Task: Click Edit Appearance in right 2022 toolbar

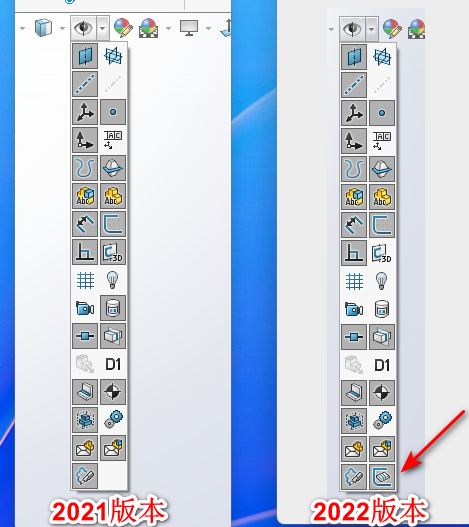Action: click(x=392, y=29)
